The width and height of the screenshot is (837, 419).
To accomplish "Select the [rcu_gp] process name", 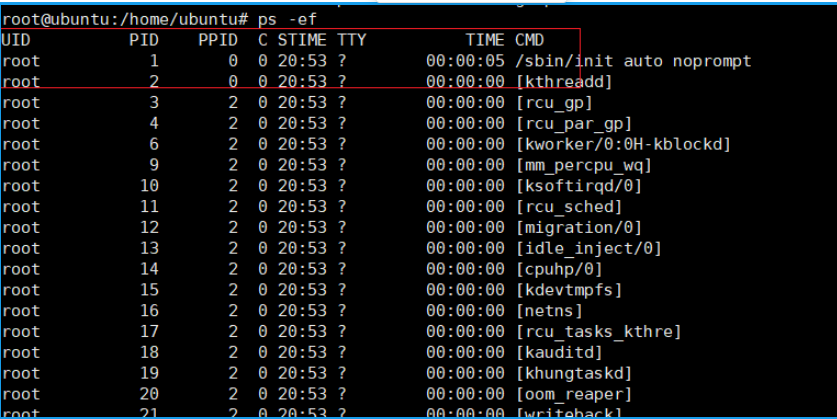I will pos(554,102).
